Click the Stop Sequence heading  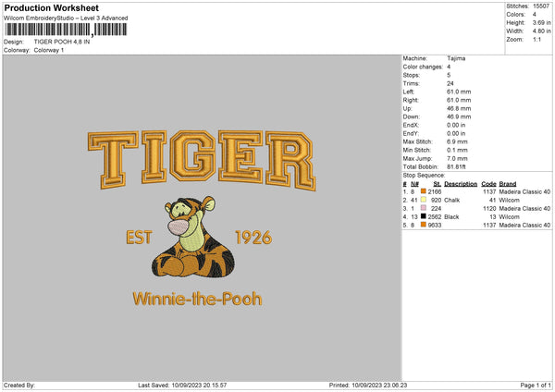click(424, 176)
